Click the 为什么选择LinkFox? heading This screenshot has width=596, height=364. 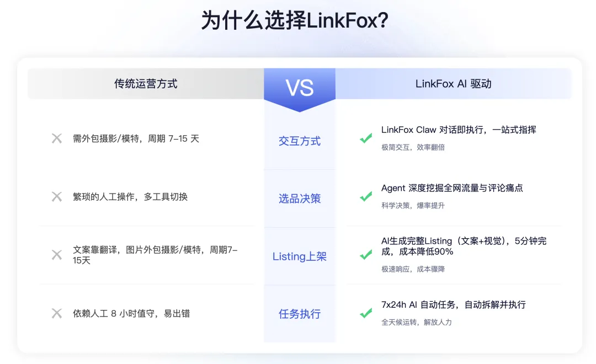click(295, 20)
